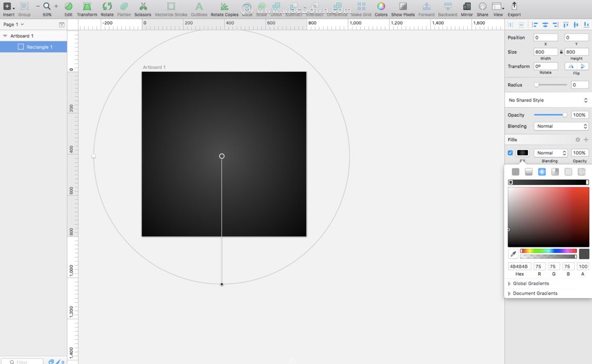This screenshot has width=592, height=364.
Task: Click the Position Y input field
Action: (577, 37)
